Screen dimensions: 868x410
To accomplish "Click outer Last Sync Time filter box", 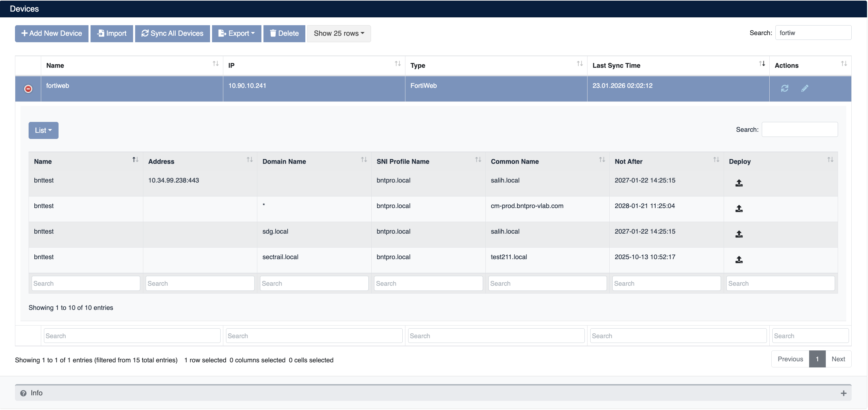I will [678, 336].
